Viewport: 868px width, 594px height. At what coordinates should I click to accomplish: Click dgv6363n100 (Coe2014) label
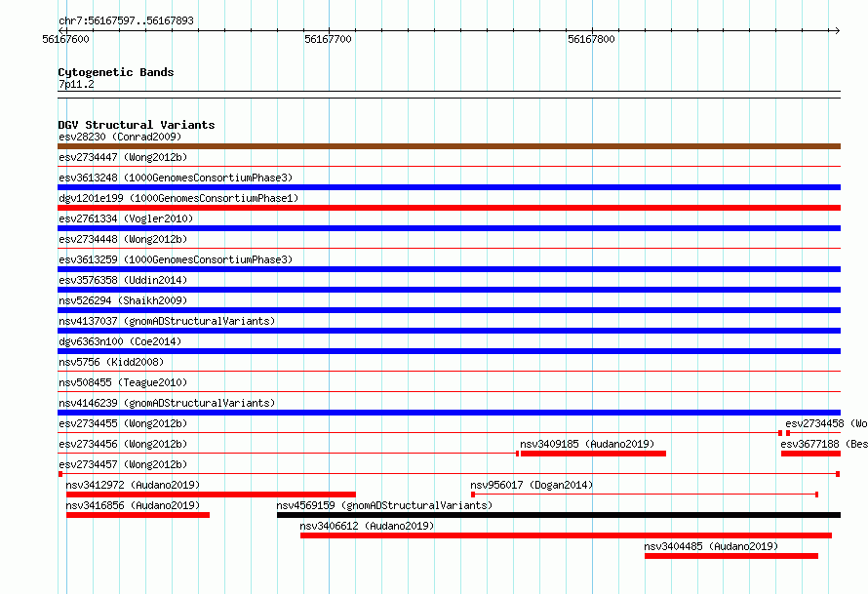(x=120, y=341)
